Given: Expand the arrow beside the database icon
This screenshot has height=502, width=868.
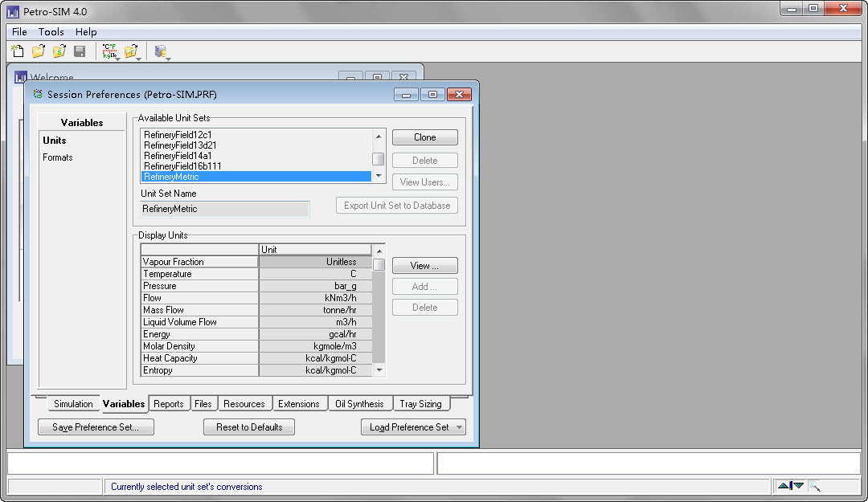Looking at the screenshot, I should (168, 58).
